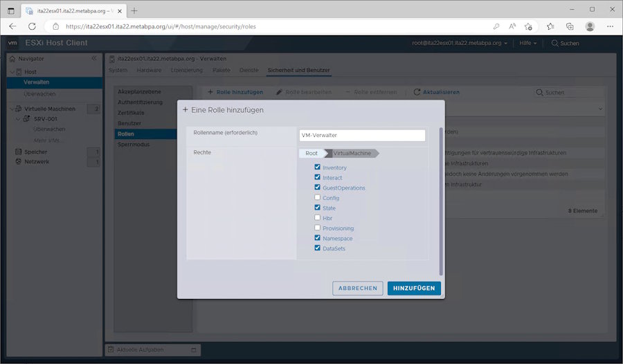Maximize the Aktuelle Aufgaben panel
Image resolution: width=623 pixels, height=364 pixels.
tap(194, 349)
